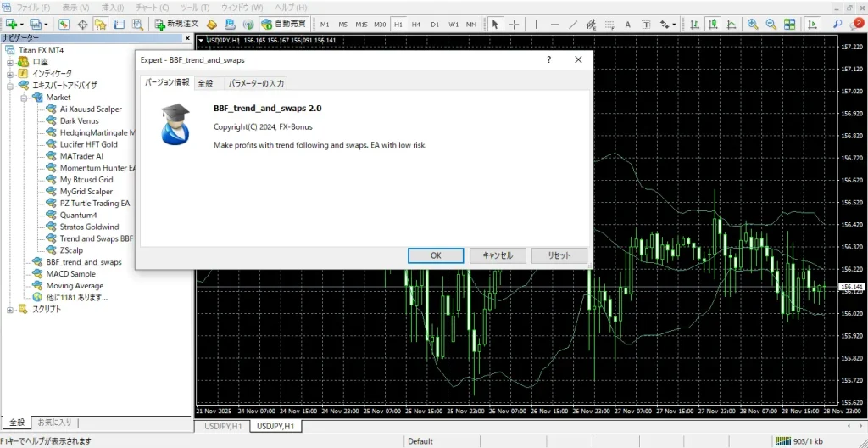Click the OK button in dialog

435,255
